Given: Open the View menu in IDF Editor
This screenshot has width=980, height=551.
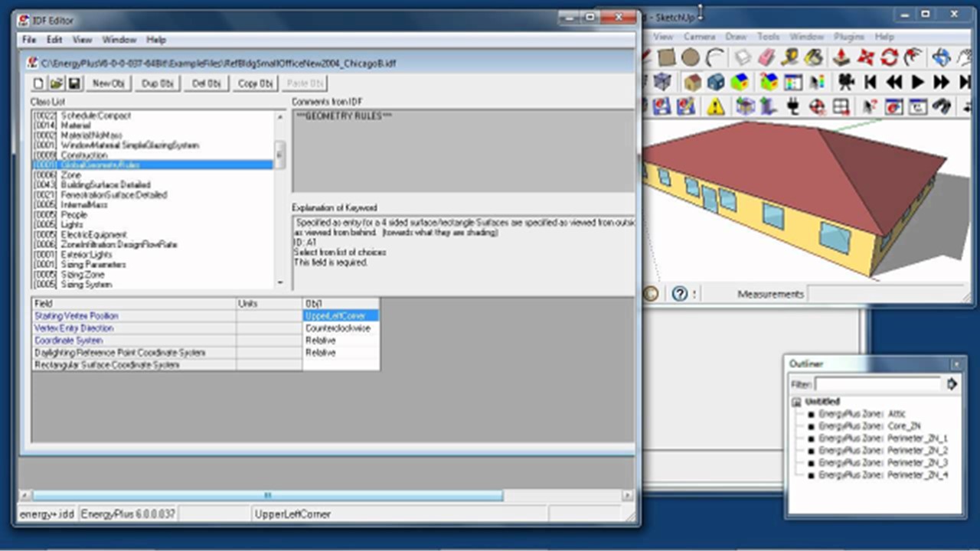Looking at the screenshot, I should (82, 39).
